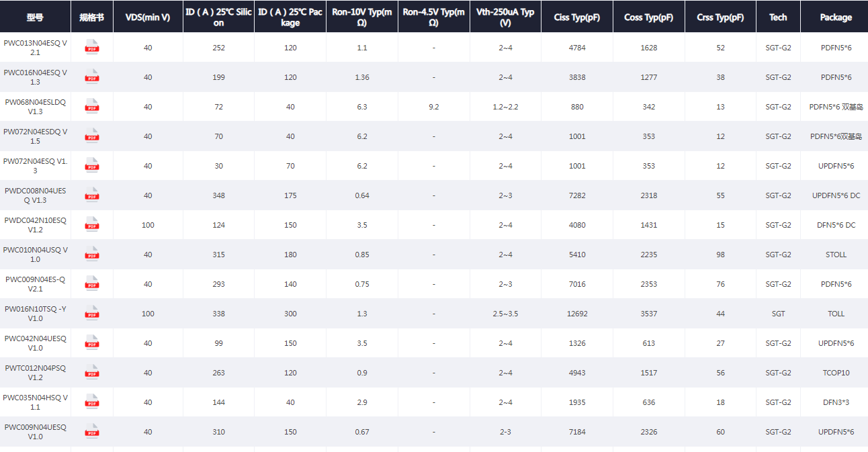Viewport: 868px width, 452px height.
Task: Click PDF icon for PWC009N04UESQ V1.0
Action: 92,431
